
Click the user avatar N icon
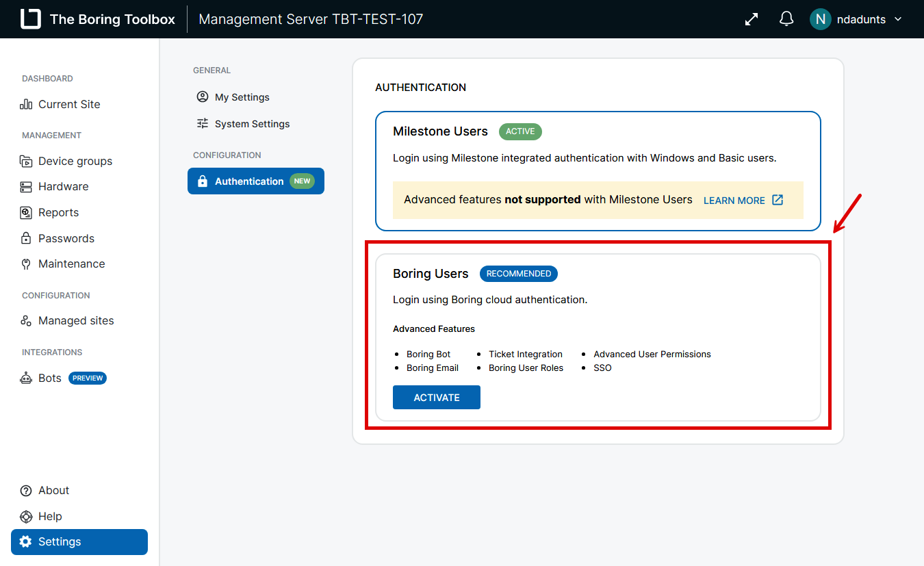pos(820,19)
